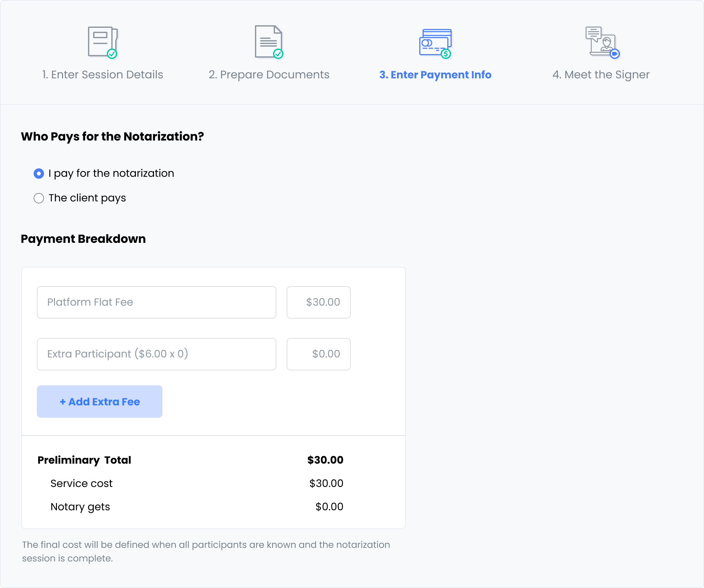This screenshot has height=588, width=704.
Task: Click the $30.00 platform fee amount field
Action: [x=318, y=302]
